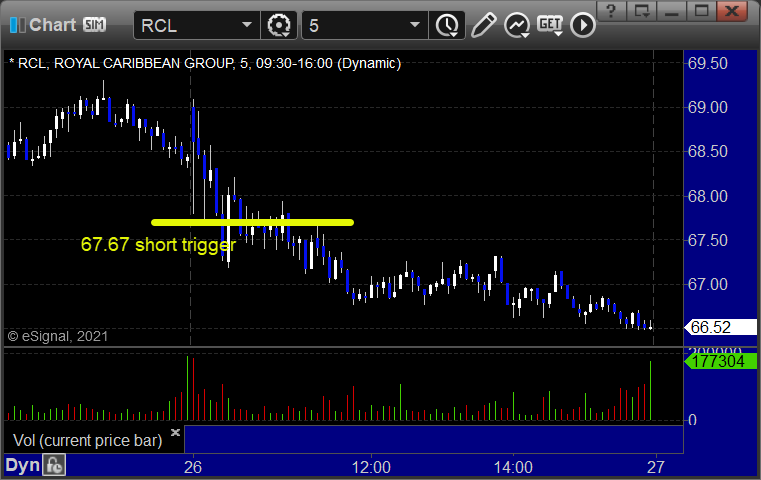This screenshot has width=761, height=480.
Task: Click the 68.00 price axis label
Action: (708, 197)
